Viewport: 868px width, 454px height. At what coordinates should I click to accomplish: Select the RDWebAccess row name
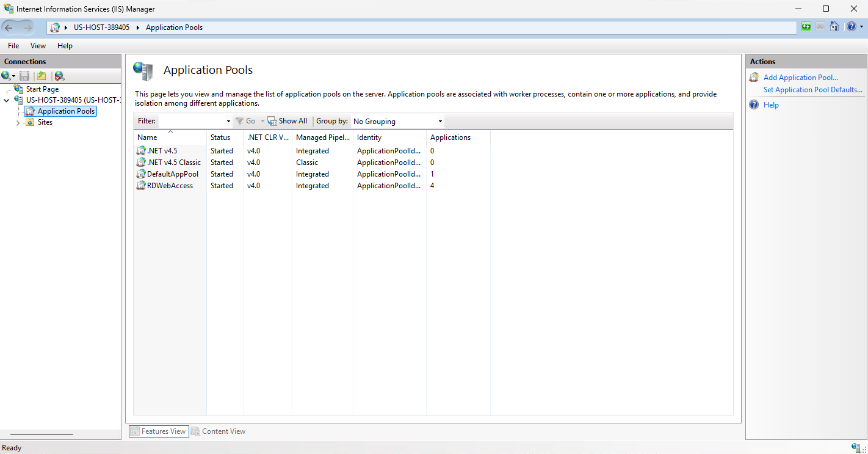tap(170, 186)
